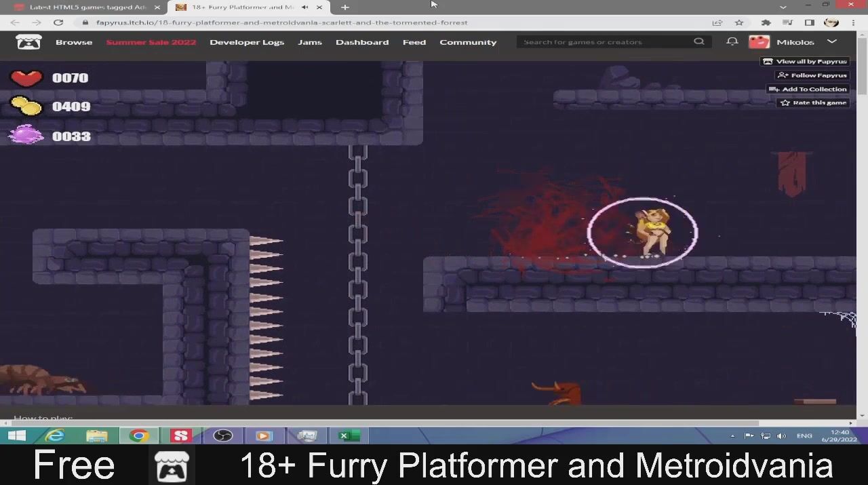Image resolution: width=868 pixels, height=485 pixels.
Task: Open OBS Studio from the taskbar
Action: (x=223, y=435)
